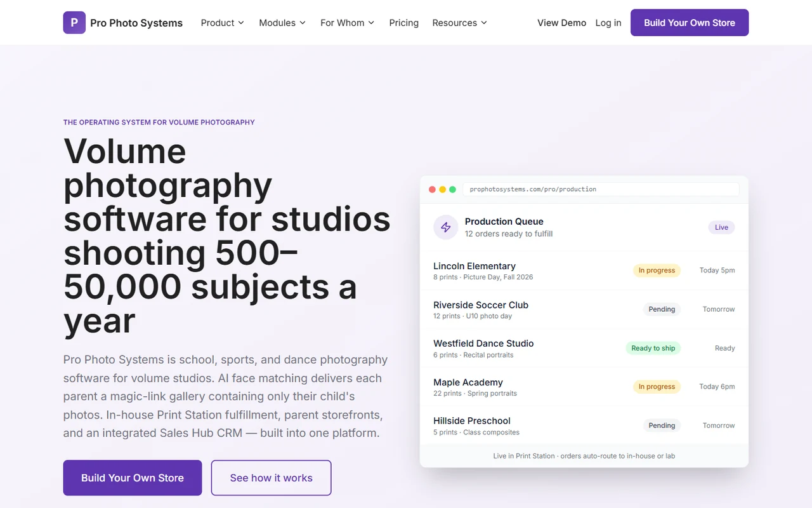
Task: Click the Pending badge for Hillside Preschool
Action: click(x=662, y=425)
